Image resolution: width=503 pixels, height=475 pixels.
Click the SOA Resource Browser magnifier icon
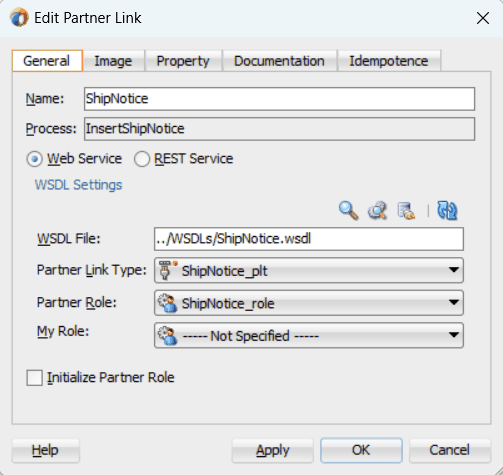click(349, 211)
